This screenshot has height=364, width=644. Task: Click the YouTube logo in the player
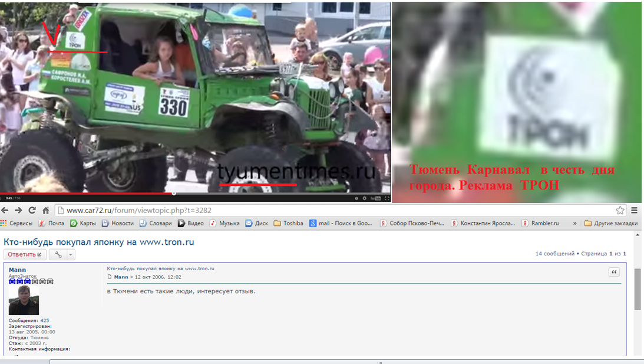(375, 198)
